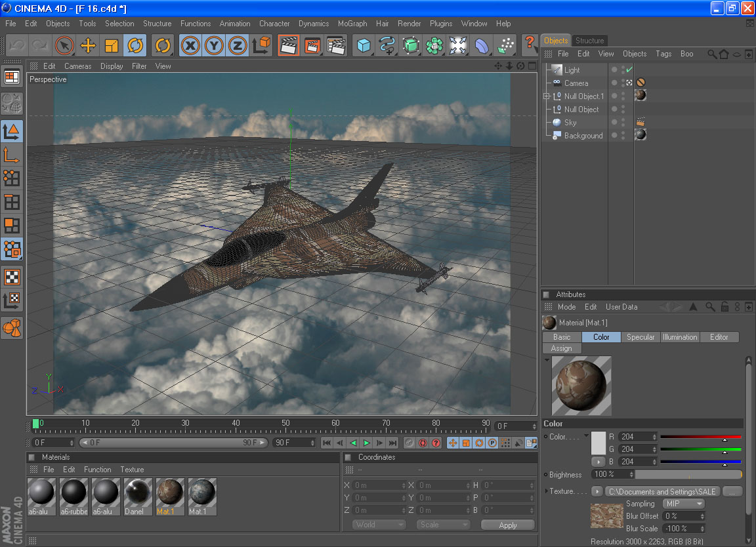The width and height of the screenshot is (756, 547).
Task: Toggle the X axis lock
Action: click(190, 46)
